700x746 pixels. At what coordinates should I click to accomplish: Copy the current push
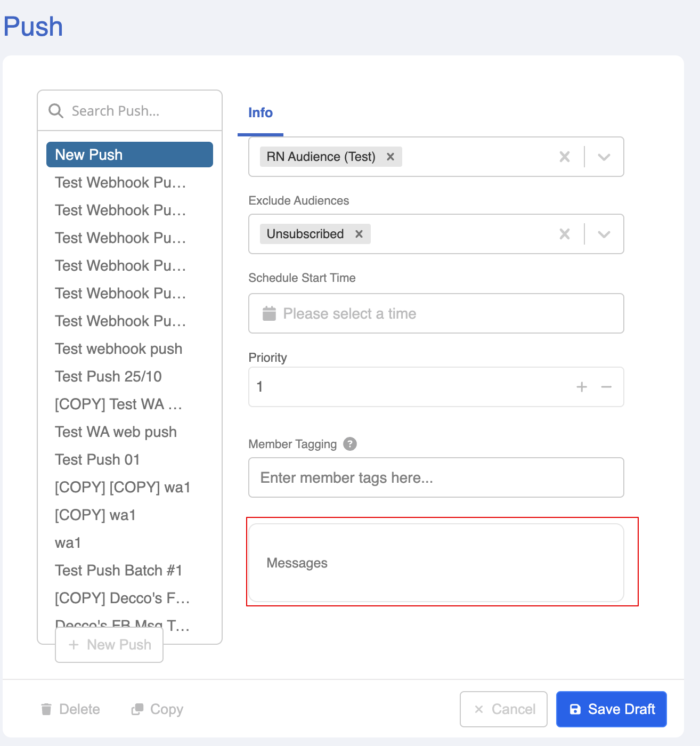click(x=157, y=709)
